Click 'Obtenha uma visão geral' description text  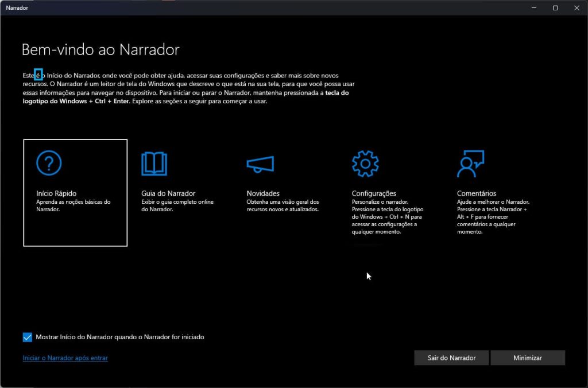(283, 205)
